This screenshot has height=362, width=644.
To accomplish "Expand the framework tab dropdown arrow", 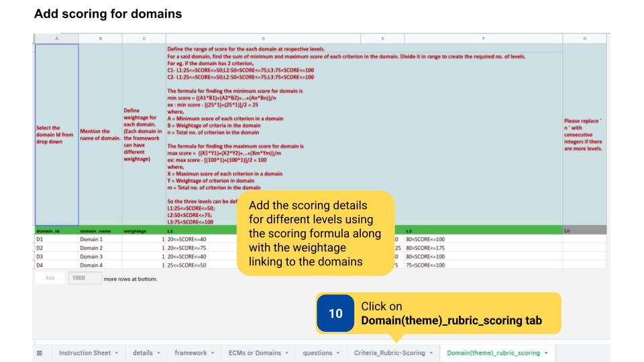I will pyautogui.click(x=213, y=353).
